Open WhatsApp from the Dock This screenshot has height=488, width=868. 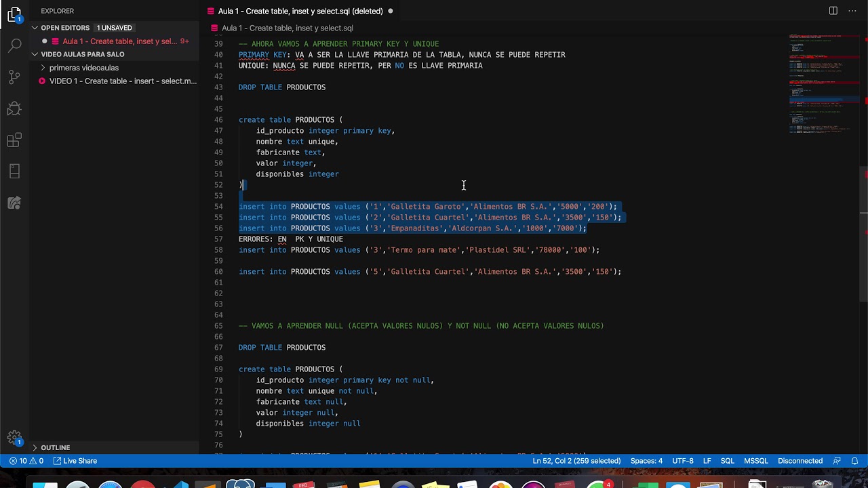(598, 484)
